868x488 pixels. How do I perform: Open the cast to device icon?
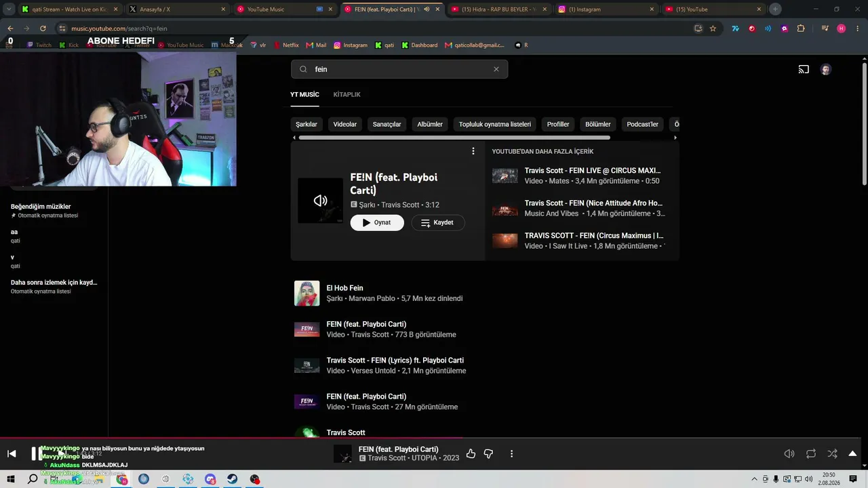click(x=804, y=69)
